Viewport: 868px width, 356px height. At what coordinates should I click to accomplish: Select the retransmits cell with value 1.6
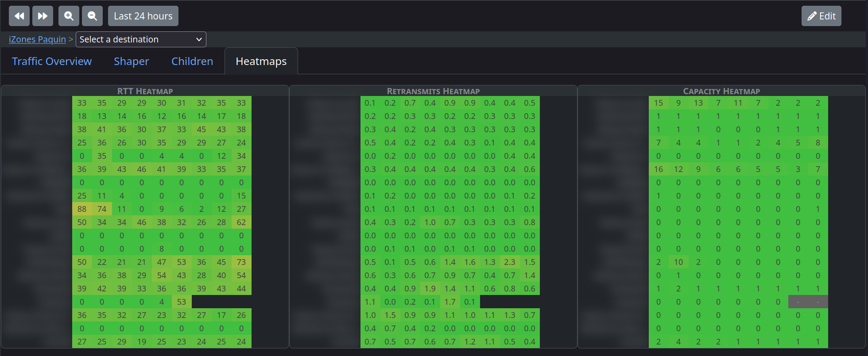pyautogui.click(x=470, y=262)
